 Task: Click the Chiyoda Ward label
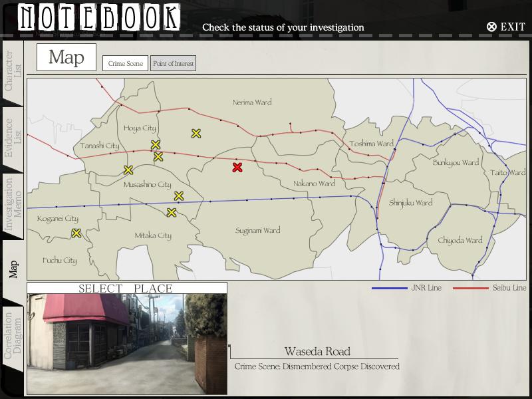(x=460, y=240)
